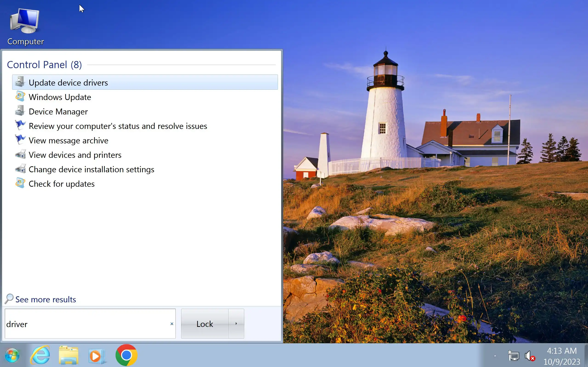Select View devices and printers
The height and width of the screenshot is (367, 588).
tap(75, 155)
